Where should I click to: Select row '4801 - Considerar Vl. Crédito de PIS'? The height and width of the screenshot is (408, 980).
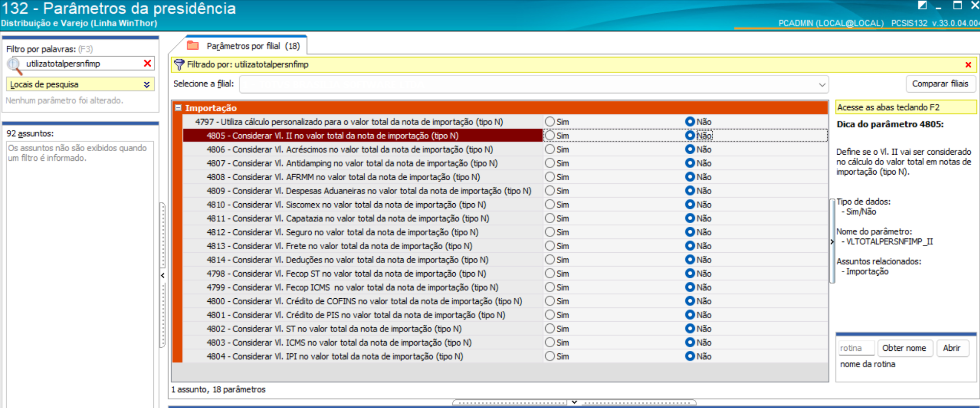click(x=363, y=315)
